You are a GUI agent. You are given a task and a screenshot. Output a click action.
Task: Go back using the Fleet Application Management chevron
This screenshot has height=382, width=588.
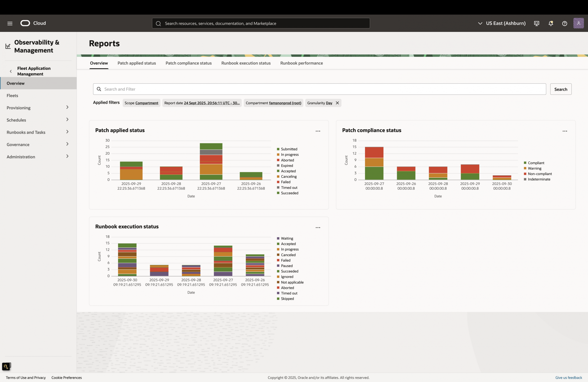[11, 71]
